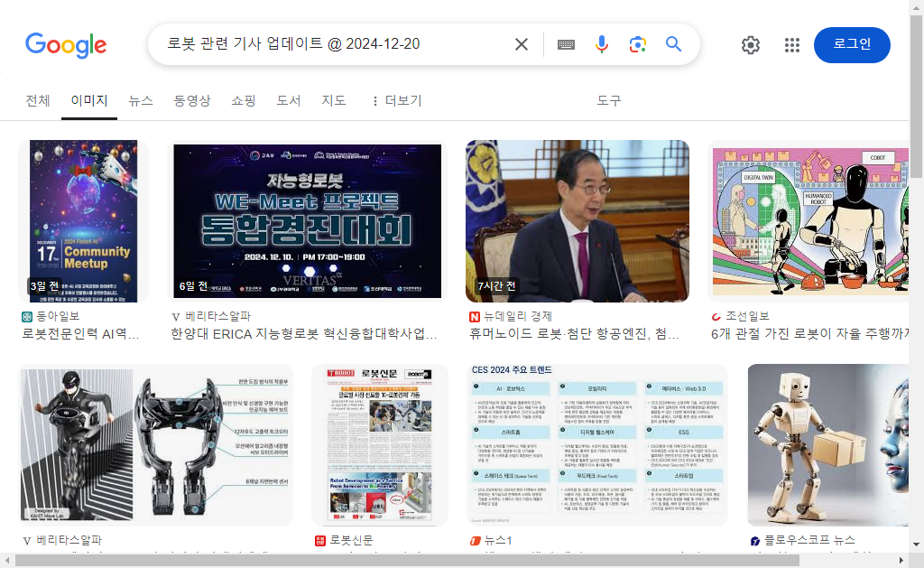Viewport: 924px width, 568px height.
Task: Click the 조선일보 source name
Action: (747, 317)
